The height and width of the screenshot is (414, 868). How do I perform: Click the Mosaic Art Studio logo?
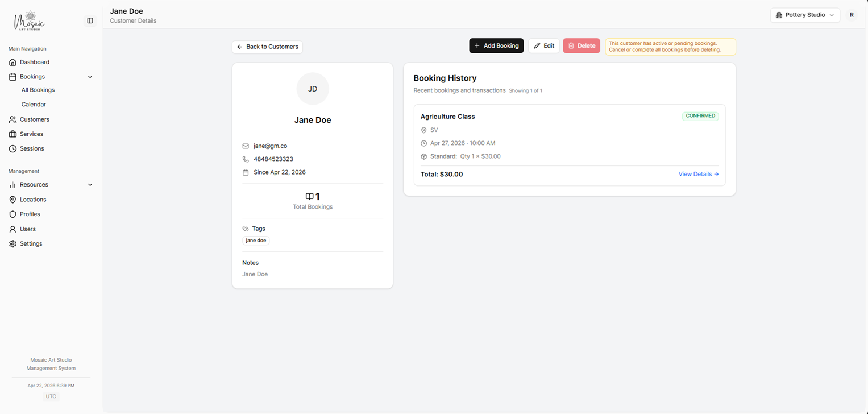pyautogui.click(x=28, y=20)
